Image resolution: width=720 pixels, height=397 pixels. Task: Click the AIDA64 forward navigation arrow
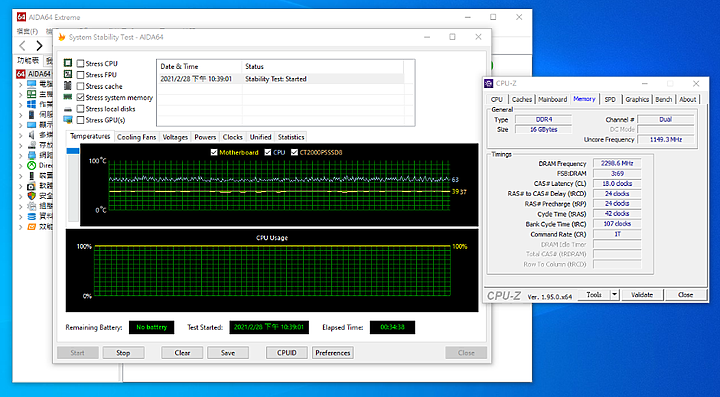pos(39,45)
